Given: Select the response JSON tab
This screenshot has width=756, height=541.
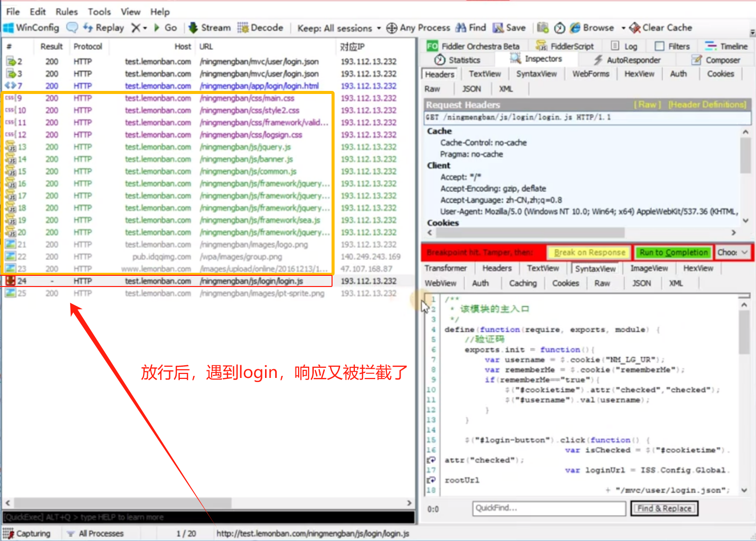Looking at the screenshot, I should [641, 283].
